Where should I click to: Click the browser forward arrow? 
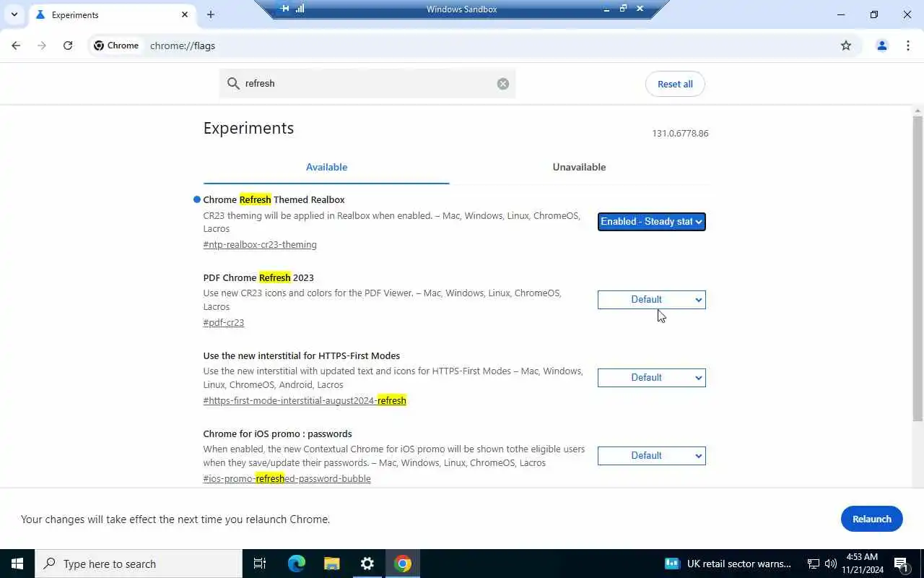pyautogui.click(x=42, y=46)
